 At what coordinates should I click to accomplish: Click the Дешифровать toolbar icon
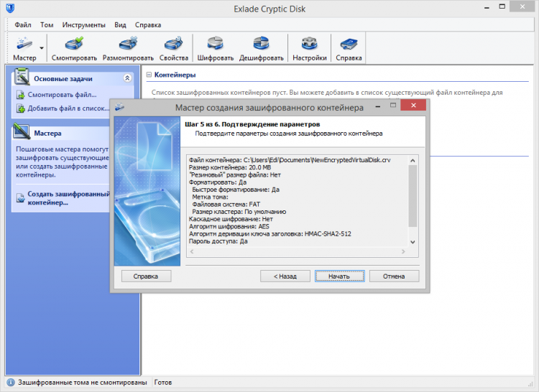pyautogui.click(x=262, y=48)
